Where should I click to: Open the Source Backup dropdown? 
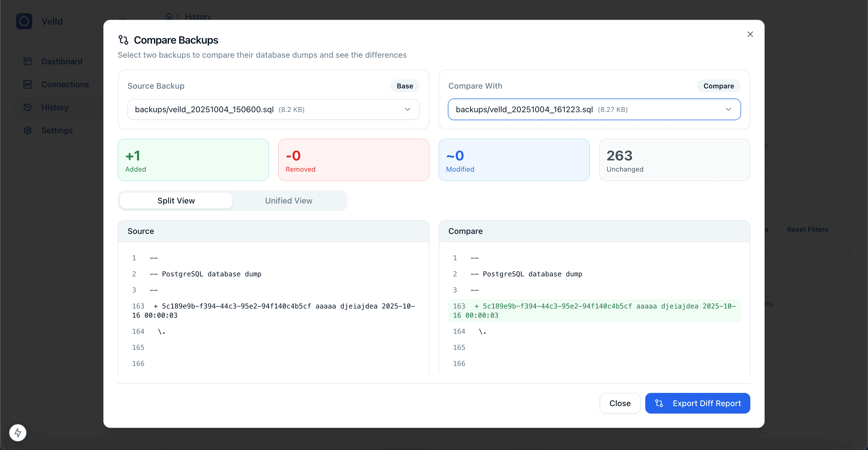(x=266, y=109)
